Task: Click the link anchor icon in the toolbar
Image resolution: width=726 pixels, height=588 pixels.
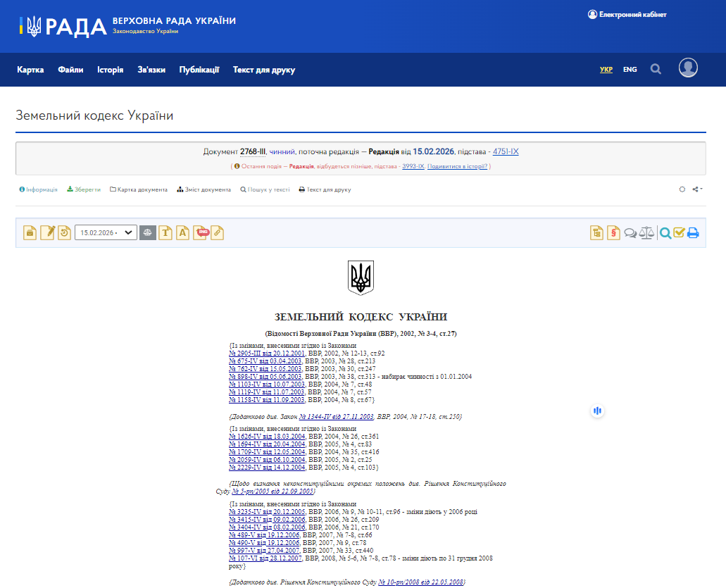Action: click(217, 232)
